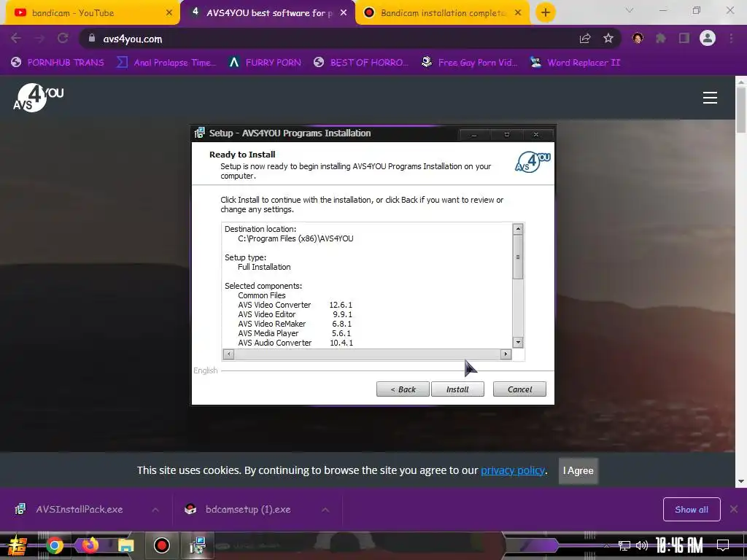Open File Explorer from the taskbar
The height and width of the screenshot is (560, 747).
coord(125,545)
